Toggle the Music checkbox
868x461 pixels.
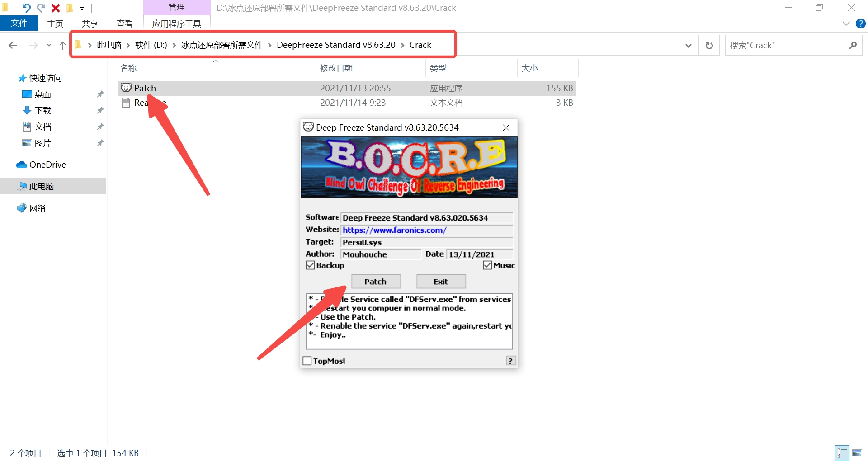(487, 265)
